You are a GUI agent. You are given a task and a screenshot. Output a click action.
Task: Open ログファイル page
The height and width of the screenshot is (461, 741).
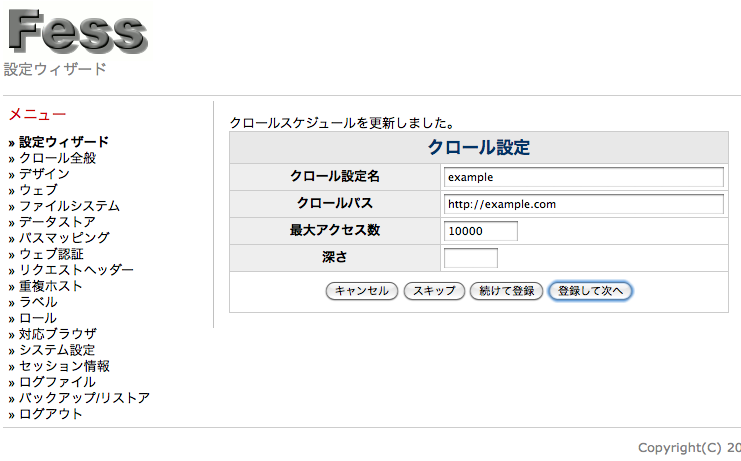[x=57, y=382]
